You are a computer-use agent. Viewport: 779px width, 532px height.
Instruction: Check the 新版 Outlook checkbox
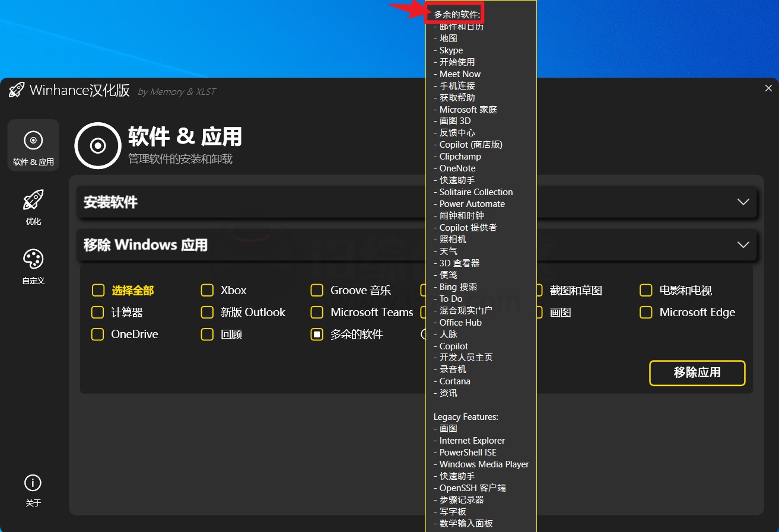(x=206, y=312)
